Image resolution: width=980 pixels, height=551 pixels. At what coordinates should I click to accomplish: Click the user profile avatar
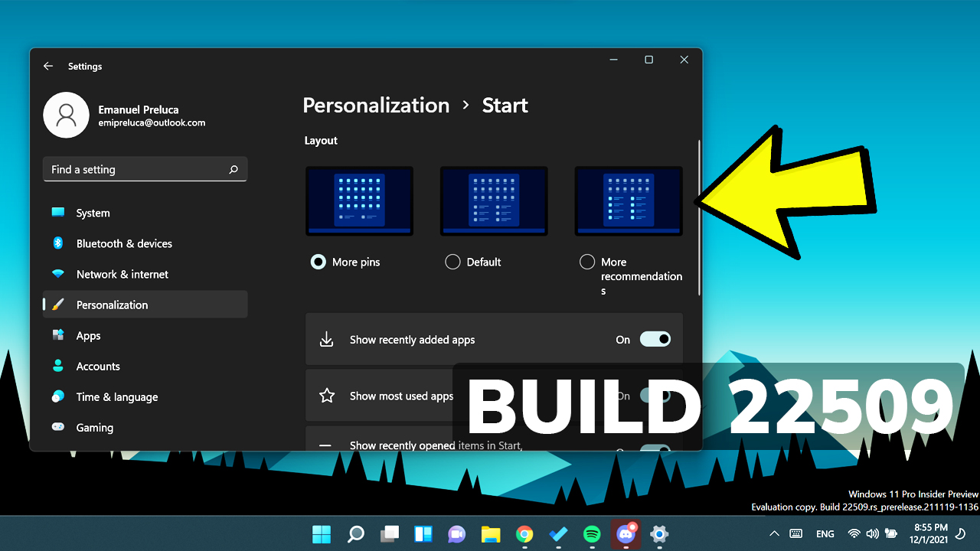(x=66, y=115)
